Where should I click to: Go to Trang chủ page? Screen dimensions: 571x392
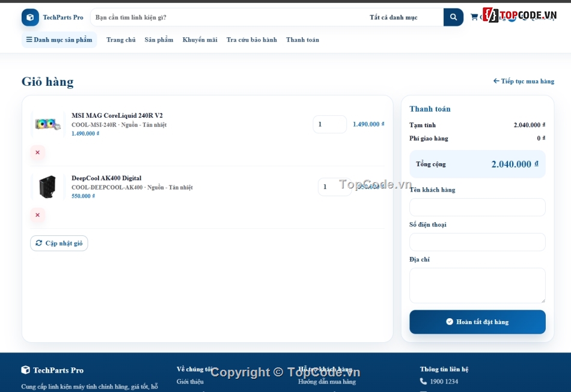121,40
